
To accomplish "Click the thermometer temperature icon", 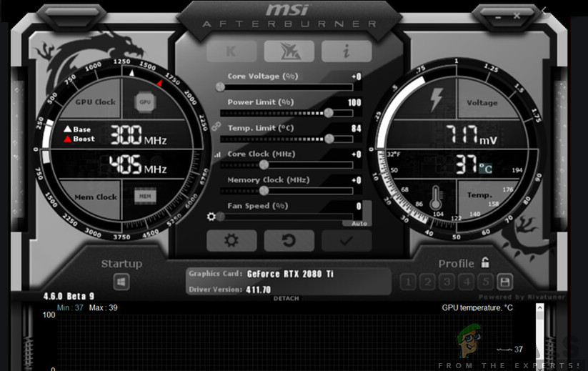I will click(x=435, y=198).
